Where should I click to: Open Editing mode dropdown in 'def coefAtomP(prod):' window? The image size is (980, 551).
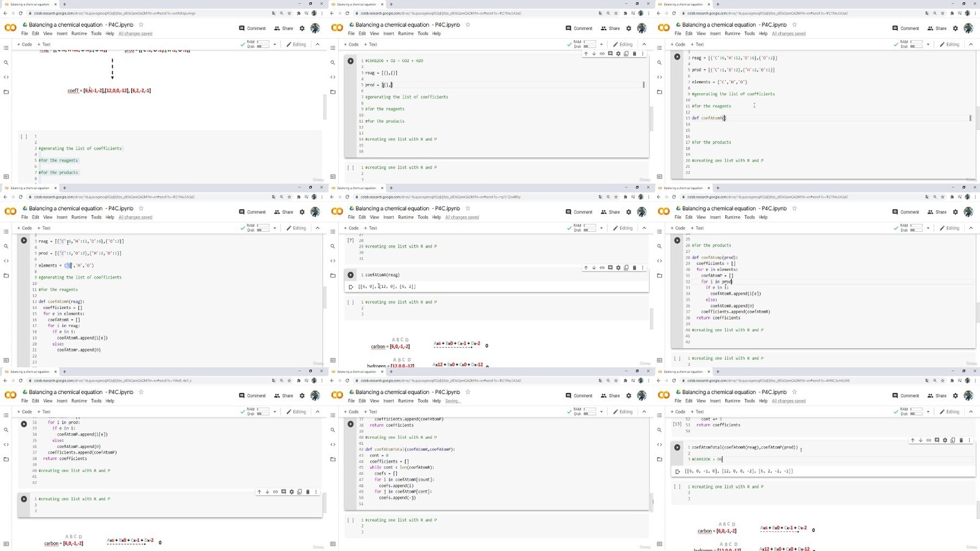coord(950,228)
